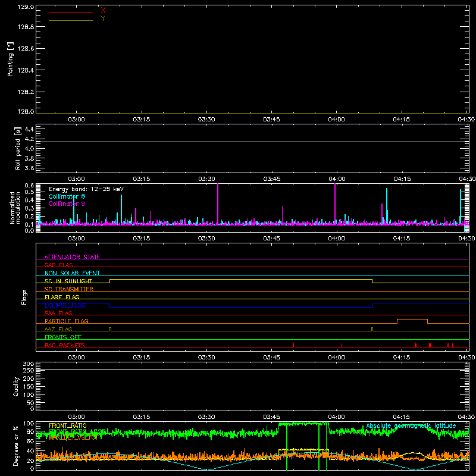The image size is (476, 476).
Task: Click the white quality trace line near 250
Action: [x=252, y=369]
